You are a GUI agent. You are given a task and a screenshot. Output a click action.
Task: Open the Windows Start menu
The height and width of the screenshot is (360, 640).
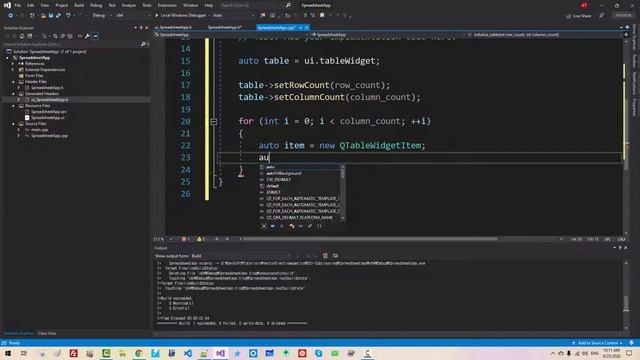click(x=7, y=353)
